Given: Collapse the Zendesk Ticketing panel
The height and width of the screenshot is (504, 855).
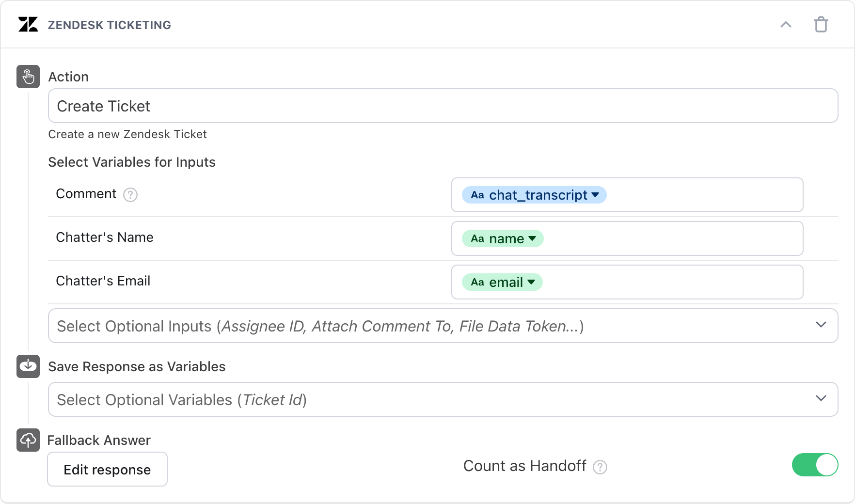Looking at the screenshot, I should 786,25.
